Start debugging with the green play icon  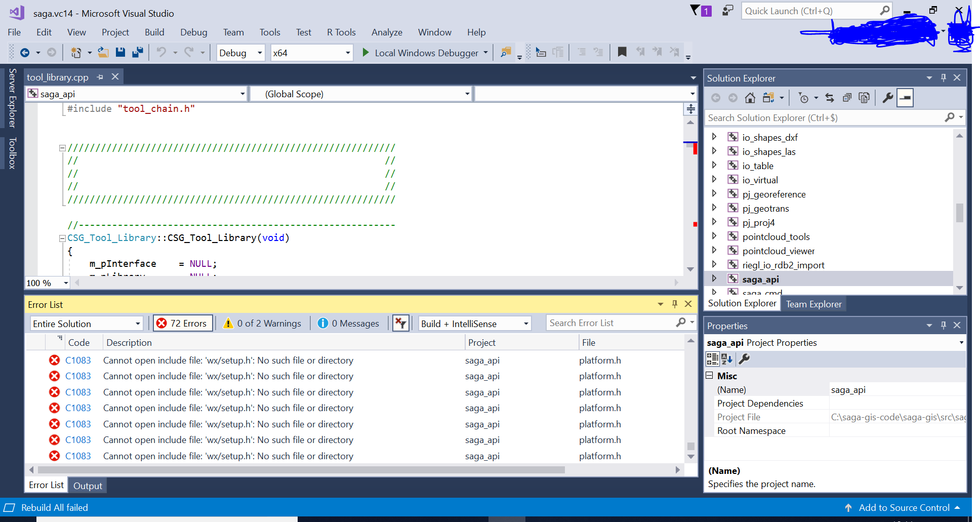coord(365,53)
